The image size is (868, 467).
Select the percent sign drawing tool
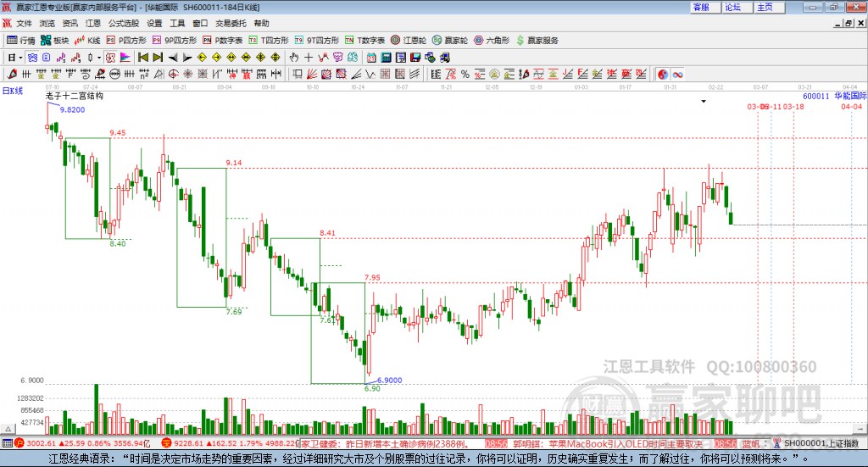[x=465, y=74]
